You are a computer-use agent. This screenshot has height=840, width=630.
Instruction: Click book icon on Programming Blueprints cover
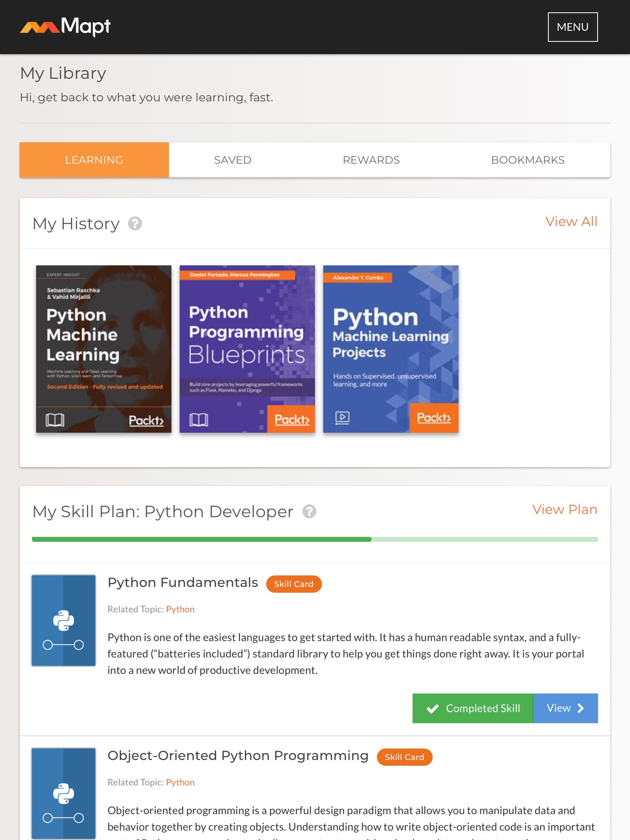tap(199, 420)
